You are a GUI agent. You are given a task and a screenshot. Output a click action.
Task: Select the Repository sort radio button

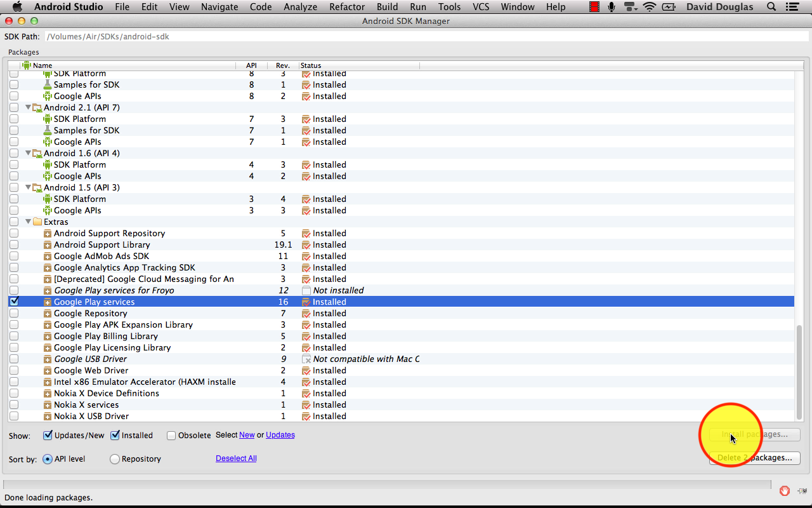pos(115,459)
